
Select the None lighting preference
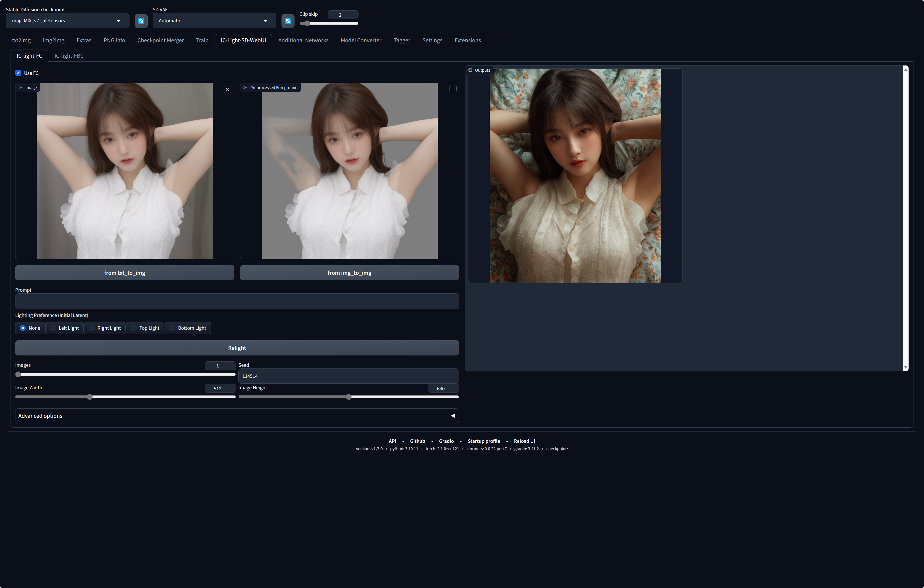pos(30,328)
